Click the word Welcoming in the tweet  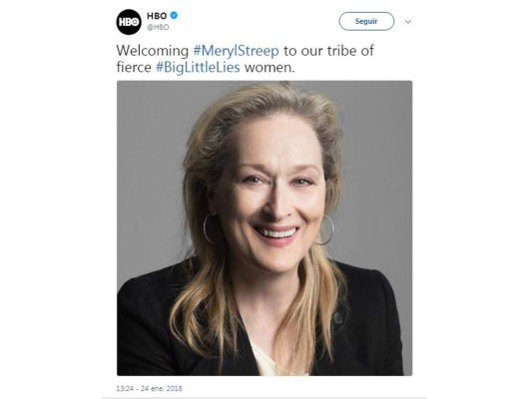click(153, 51)
